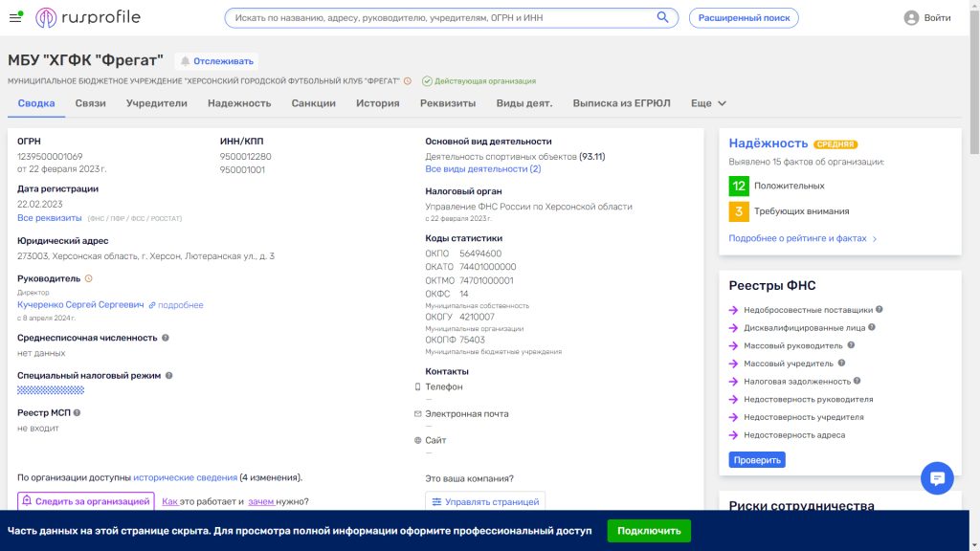
Task: Click help icon beside Специальный налоговый режим
Action: coord(169,376)
